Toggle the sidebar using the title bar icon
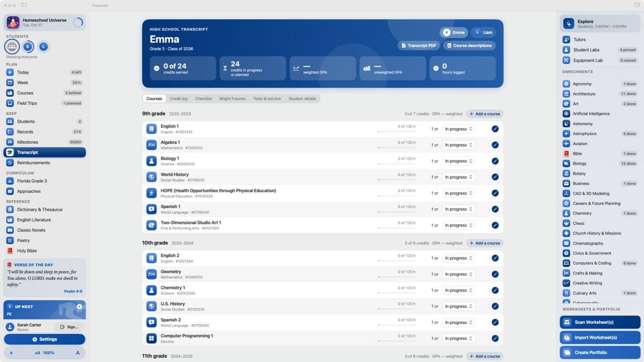Image resolution: width=644 pixels, height=362 pixels. 24,5
